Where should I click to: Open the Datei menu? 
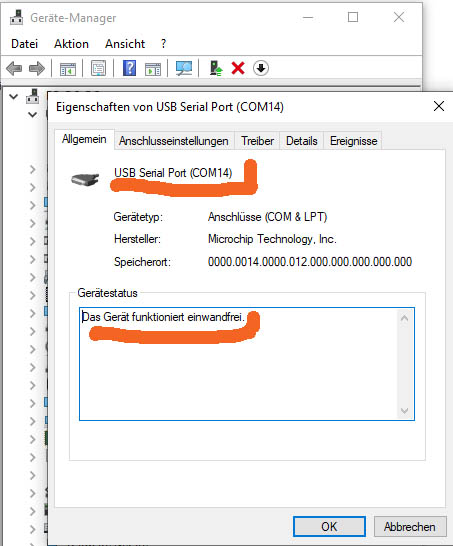tap(24, 44)
